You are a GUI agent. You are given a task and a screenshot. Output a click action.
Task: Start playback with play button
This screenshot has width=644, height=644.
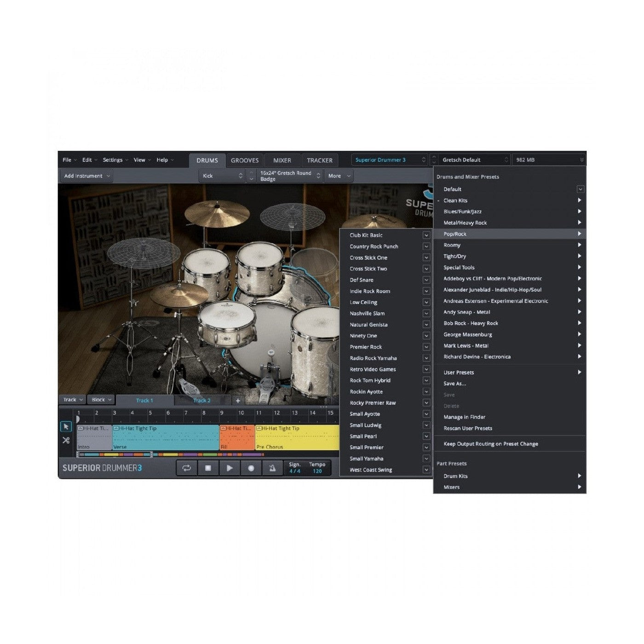pos(230,468)
